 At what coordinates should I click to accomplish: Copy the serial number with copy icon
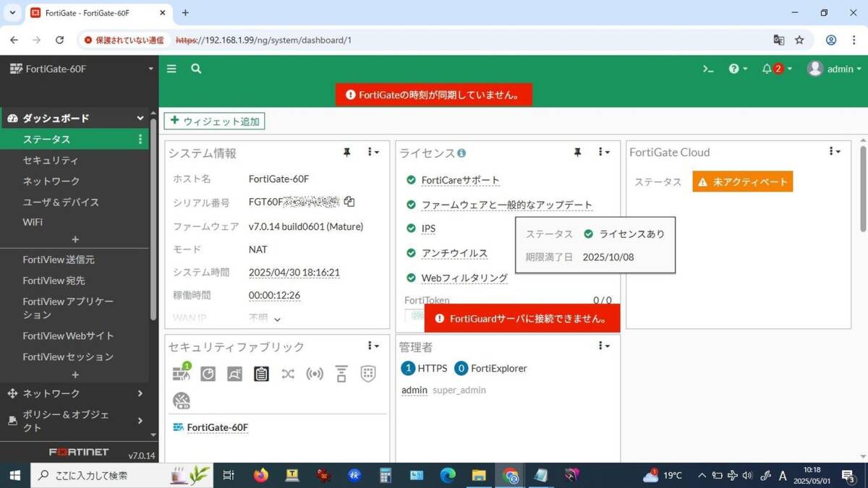pos(349,202)
